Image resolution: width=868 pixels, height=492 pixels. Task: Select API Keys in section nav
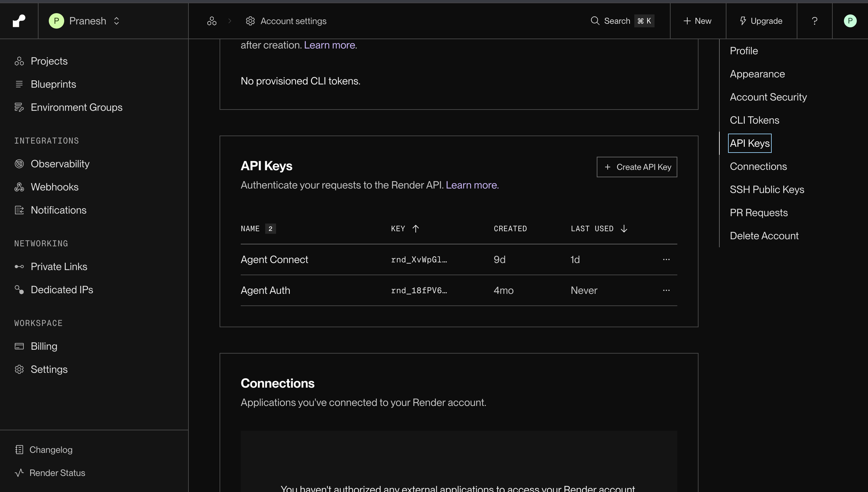point(750,143)
